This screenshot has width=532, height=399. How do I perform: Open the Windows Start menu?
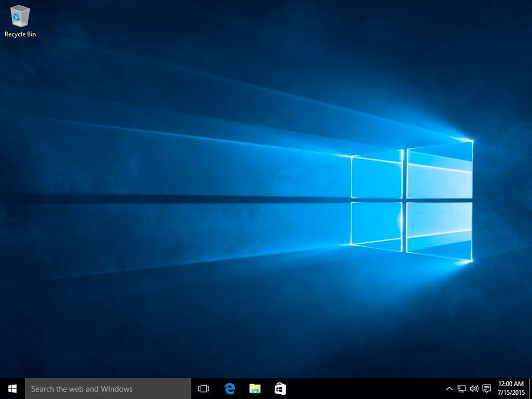(12, 389)
